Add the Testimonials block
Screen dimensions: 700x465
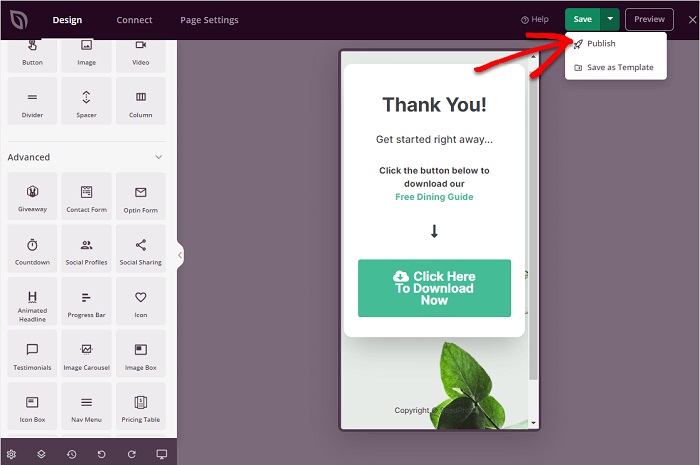click(32, 354)
